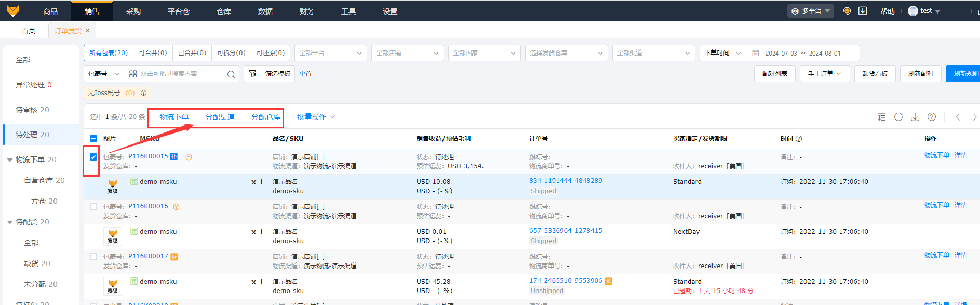
Task: Uncheck the package P116K00015 checkbox
Action: [93, 157]
